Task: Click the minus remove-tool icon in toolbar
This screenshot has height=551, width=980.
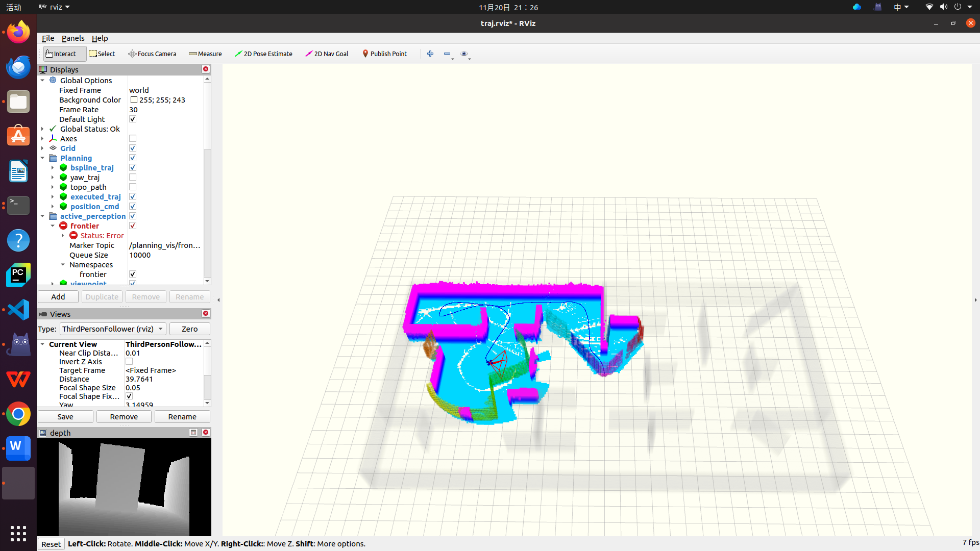Action: click(x=447, y=54)
